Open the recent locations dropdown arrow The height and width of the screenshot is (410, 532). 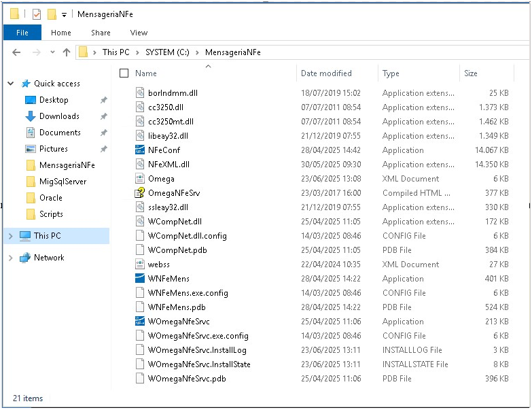(52, 52)
